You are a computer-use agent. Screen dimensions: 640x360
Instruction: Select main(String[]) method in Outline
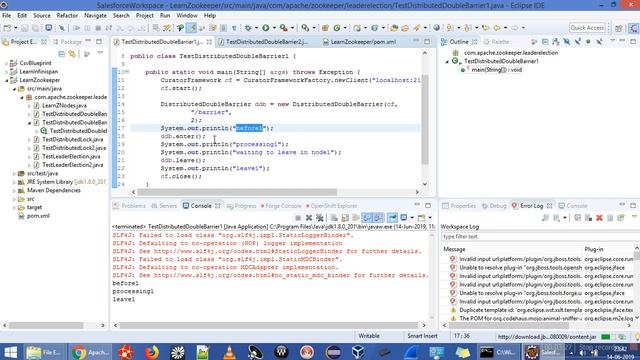496,70
